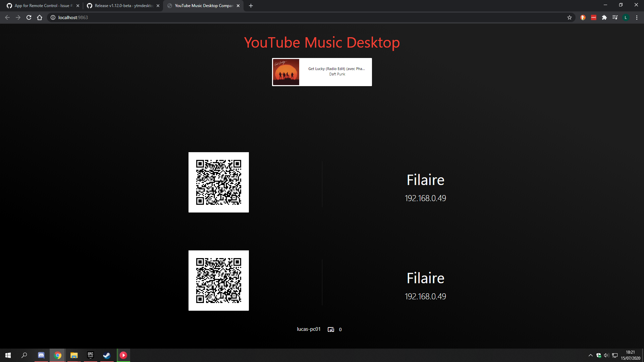Click the site info icon near localhost:9863
This screenshot has height=362, width=644.
pyautogui.click(x=53, y=17)
